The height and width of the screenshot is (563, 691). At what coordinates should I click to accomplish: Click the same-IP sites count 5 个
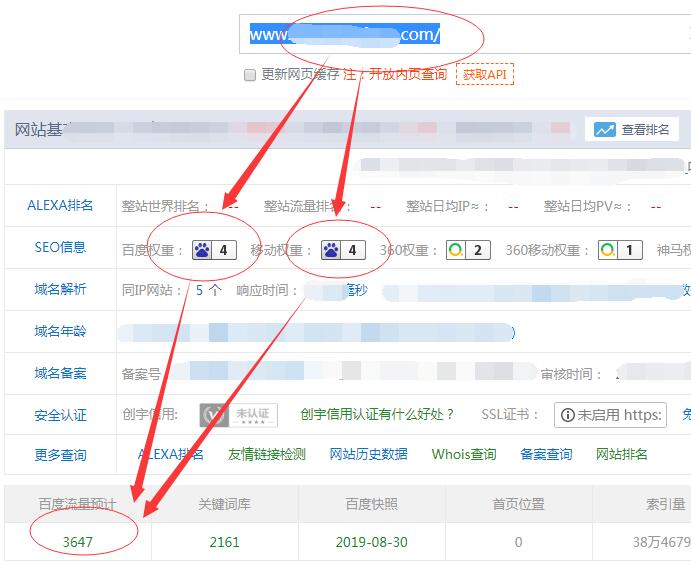click(208, 290)
